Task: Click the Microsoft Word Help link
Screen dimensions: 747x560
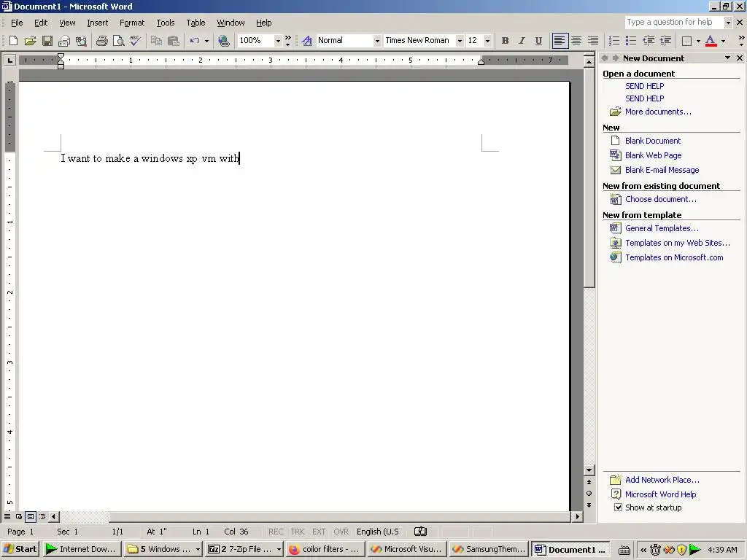Action: pos(660,494)
